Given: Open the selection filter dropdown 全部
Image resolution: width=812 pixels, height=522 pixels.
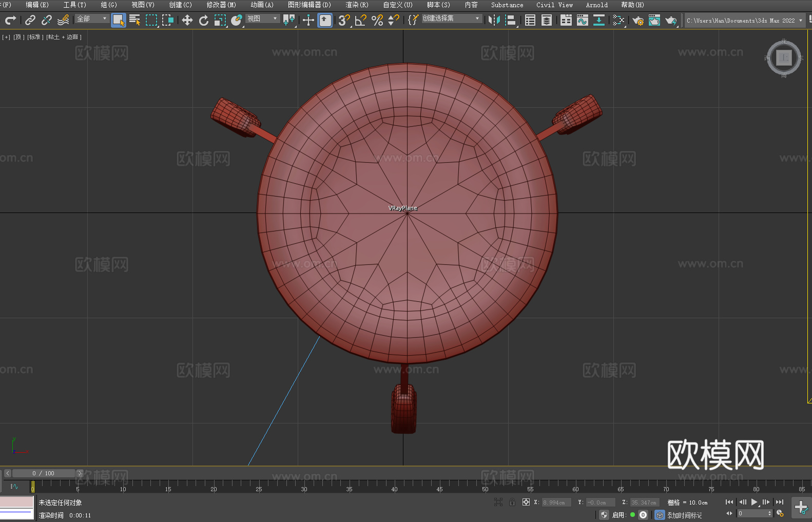Looking at the screenshot, I should 92,18.
